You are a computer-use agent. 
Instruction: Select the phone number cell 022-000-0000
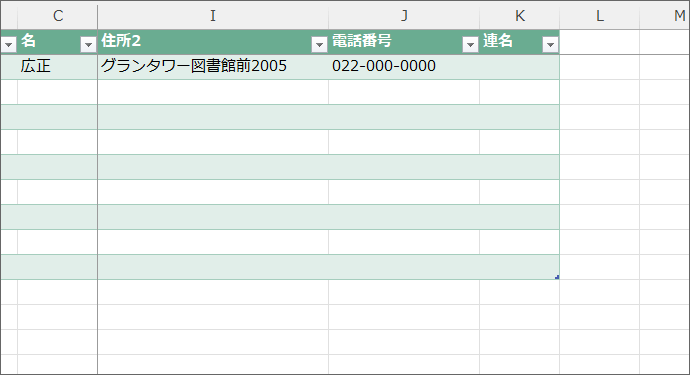(x=404, y=67)
